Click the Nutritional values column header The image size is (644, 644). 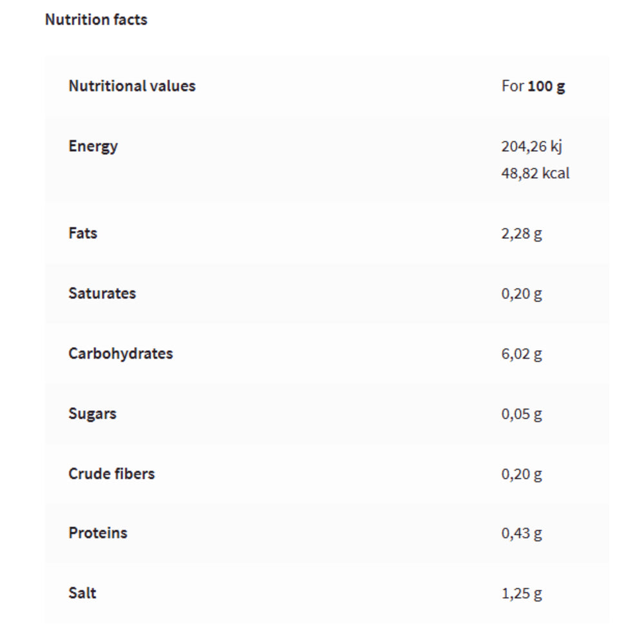tap(132, 86)
